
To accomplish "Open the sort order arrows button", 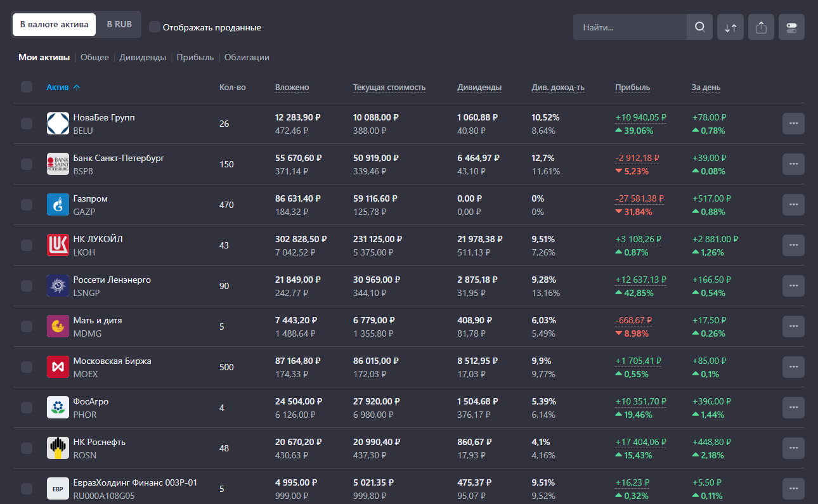I will click(730, 27).
